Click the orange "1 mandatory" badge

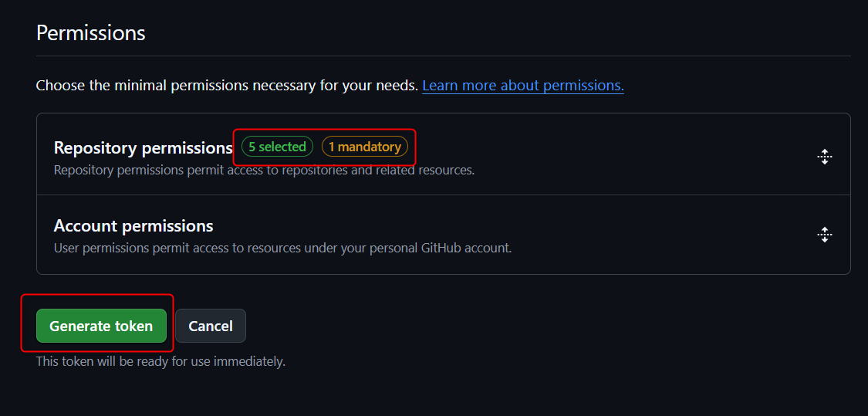pyautogui.click(x=365, y=147)
